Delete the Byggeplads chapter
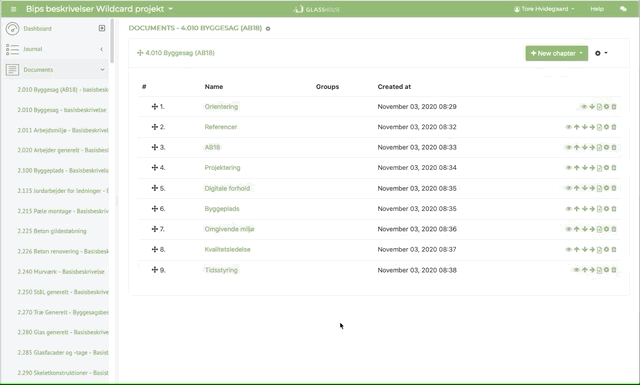This screenshot has width=640, height=385. (x=614, y=209)
